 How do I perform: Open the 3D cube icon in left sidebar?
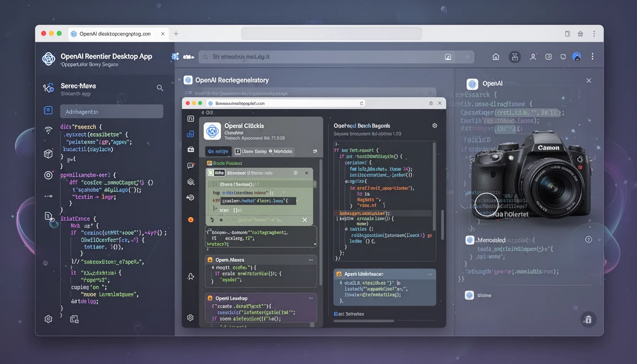48,154
